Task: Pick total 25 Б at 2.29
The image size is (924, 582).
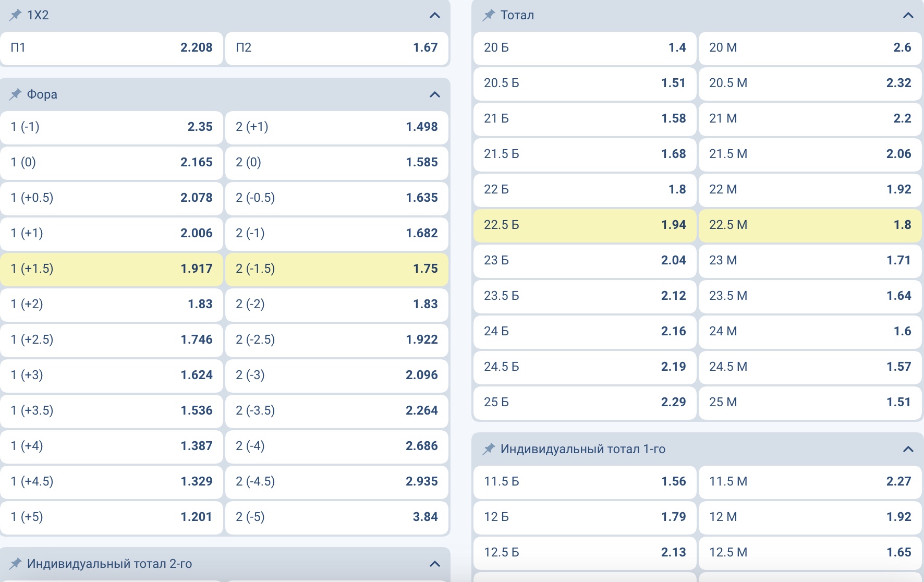Action: point(585,403)
